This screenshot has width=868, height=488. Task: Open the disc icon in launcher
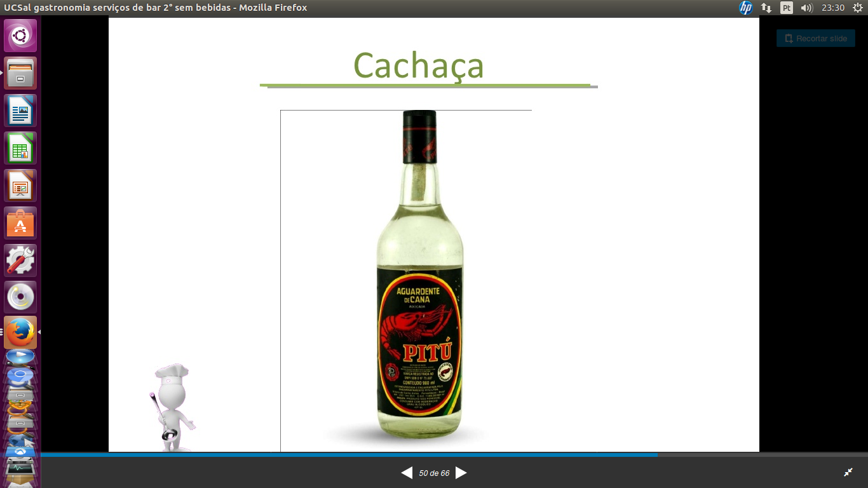click(x=20, y=297)
